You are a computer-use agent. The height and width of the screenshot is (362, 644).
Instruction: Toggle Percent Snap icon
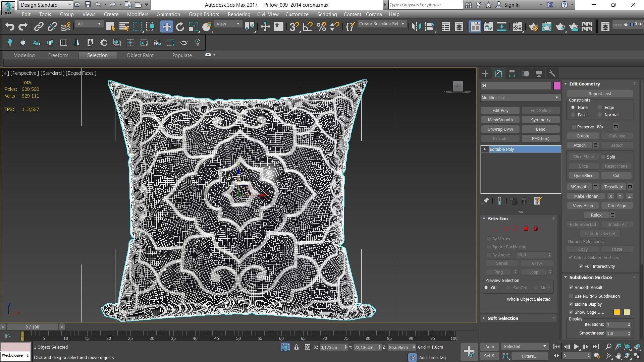pyautogui.click(x=321, y=27)
